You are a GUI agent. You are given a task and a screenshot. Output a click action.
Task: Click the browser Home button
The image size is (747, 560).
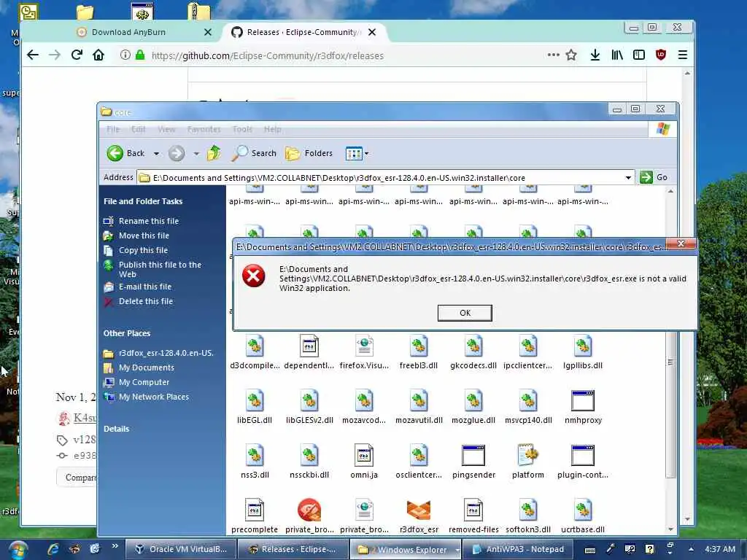[98, 55]
